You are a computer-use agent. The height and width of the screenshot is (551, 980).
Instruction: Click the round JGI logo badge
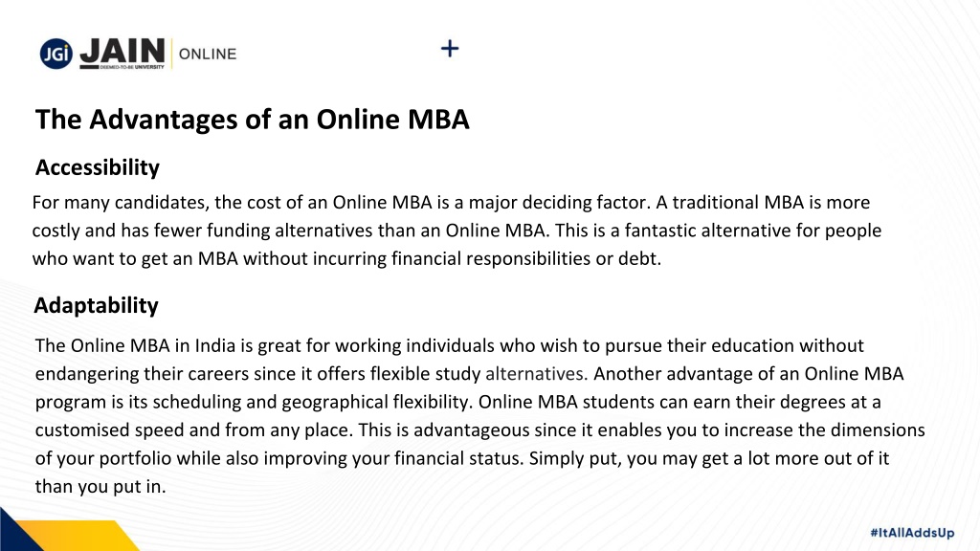click(56, 54)
